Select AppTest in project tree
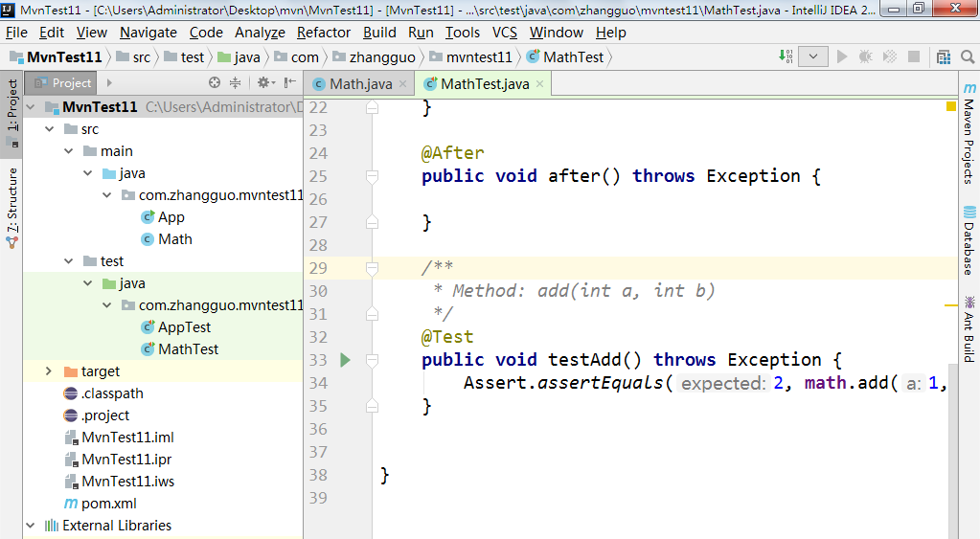The height and width of the screenshot is (539, 980). click(x=175, y=327)
